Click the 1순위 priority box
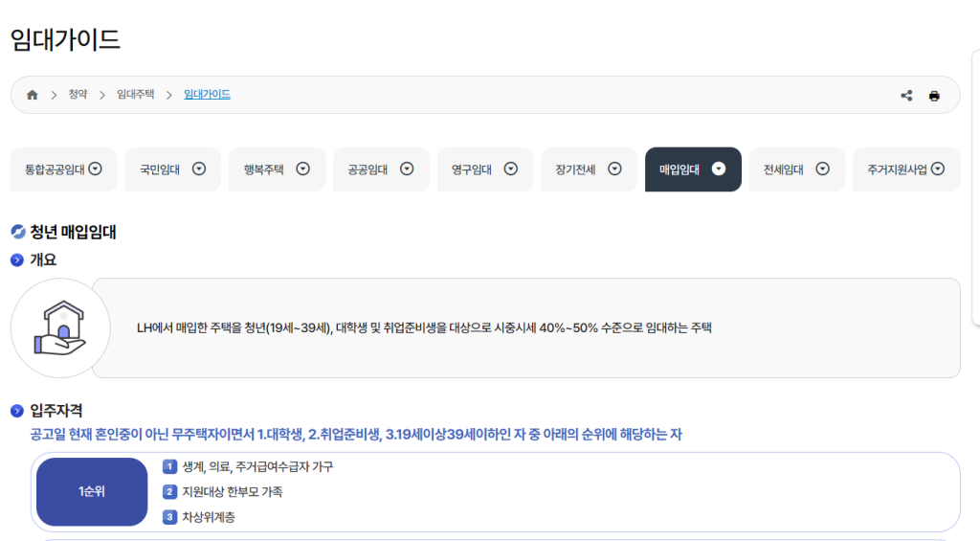The height and width of the screenshot is (541, 980). point(92,491)
